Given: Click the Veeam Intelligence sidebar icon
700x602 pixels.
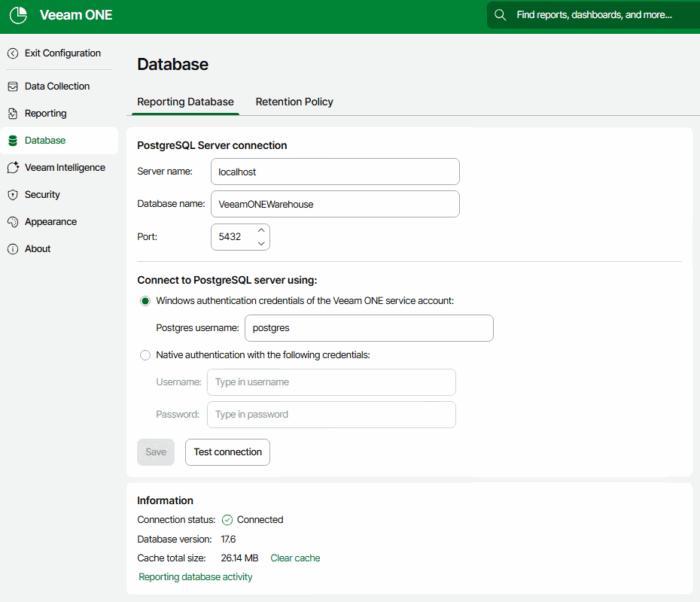Looking at the screenshot, I should 13,167.
